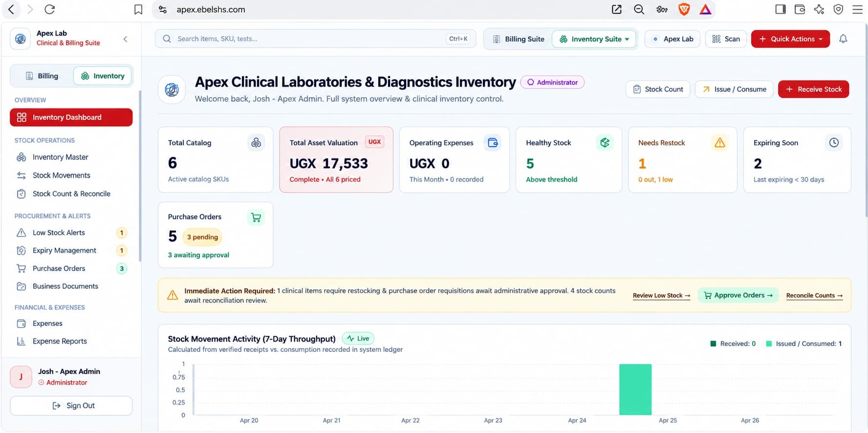Click the Expiring Soon clock icon
Screen dimensions: 868x433
(x=834, y=143)
